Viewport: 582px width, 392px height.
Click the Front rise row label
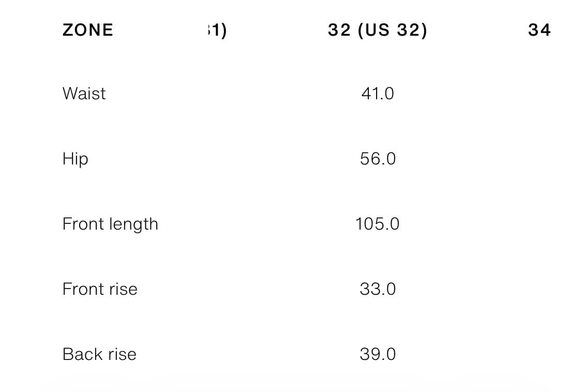[100, 289]
